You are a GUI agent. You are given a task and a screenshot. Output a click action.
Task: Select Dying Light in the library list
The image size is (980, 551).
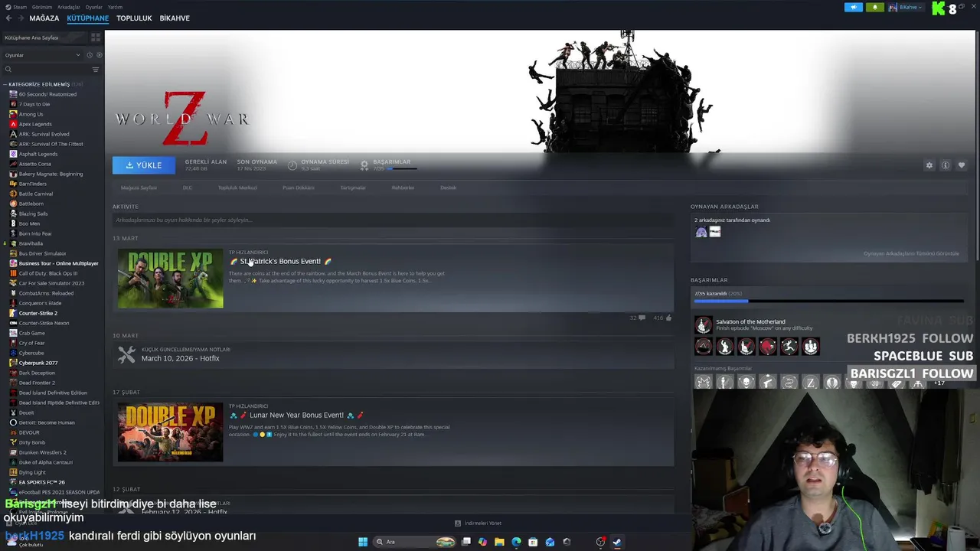32,472
